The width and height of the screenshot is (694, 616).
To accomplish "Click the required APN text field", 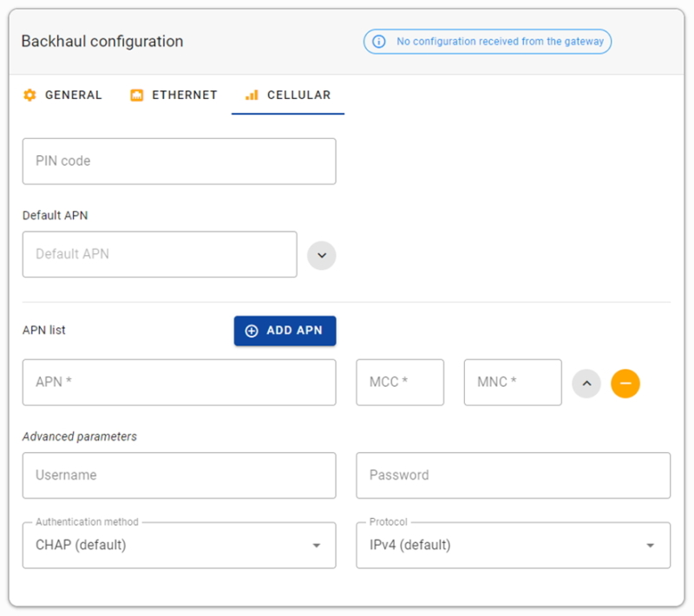I will click(179, 382).
